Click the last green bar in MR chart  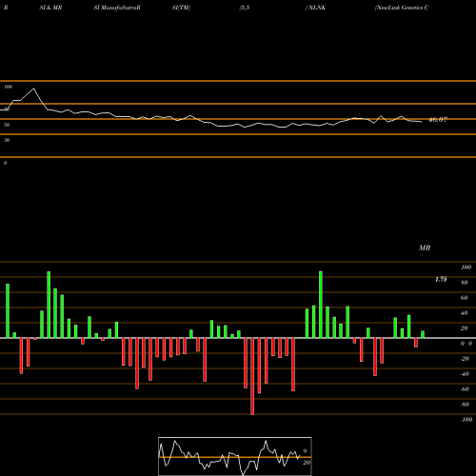[423, 334]
